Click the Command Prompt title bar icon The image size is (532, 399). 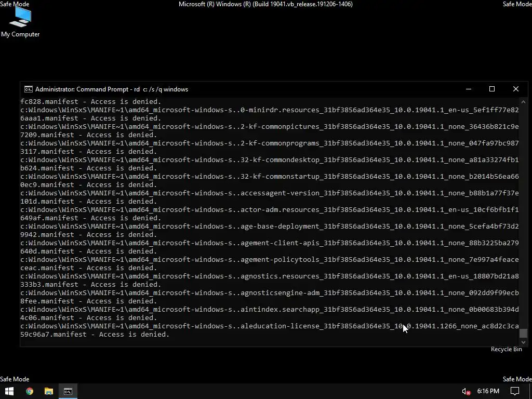point(29,89)
